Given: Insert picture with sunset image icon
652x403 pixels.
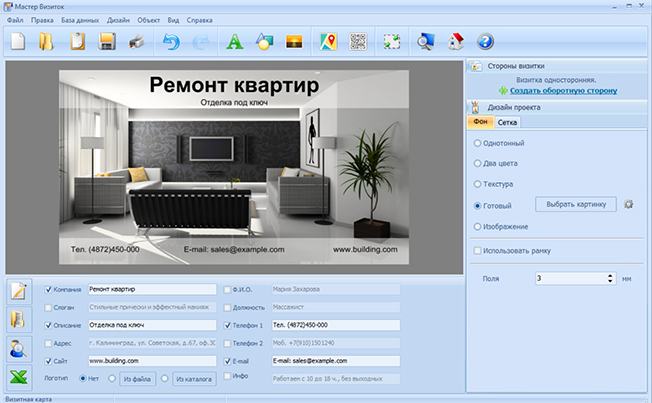Looking at the screenshot, I should click(294, 42).
